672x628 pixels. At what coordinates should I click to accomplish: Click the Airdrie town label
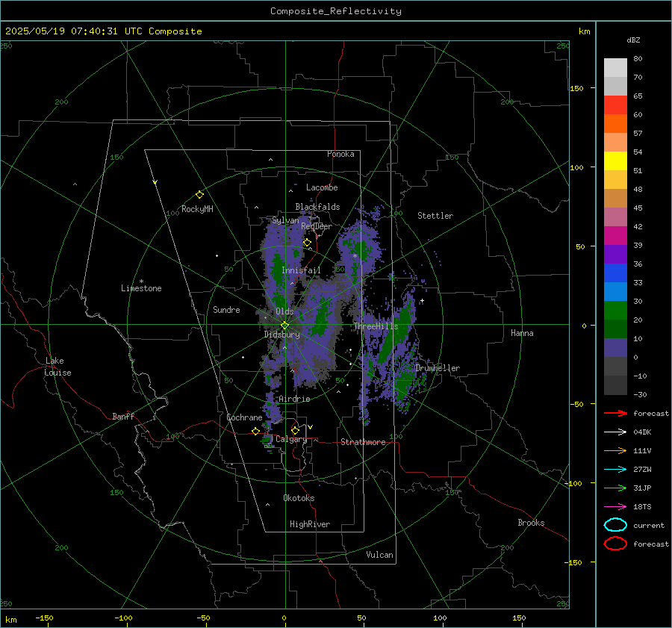coord(294,399)
